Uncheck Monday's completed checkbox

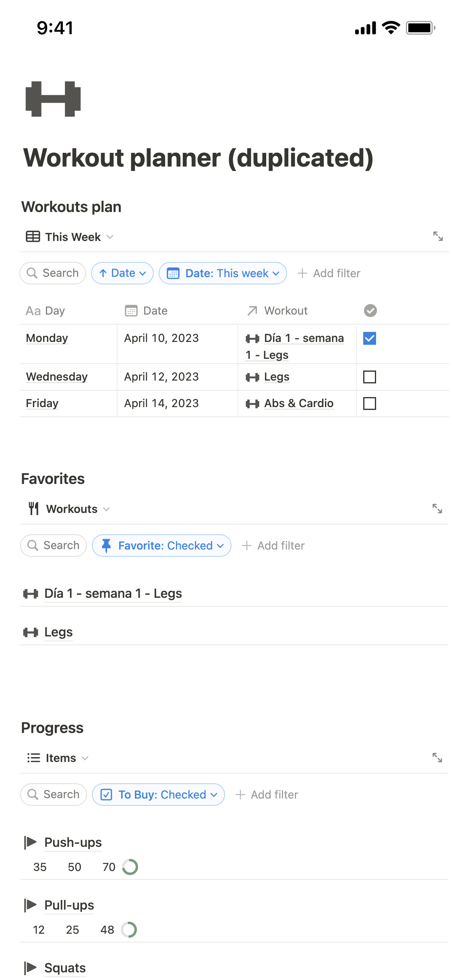369,338
